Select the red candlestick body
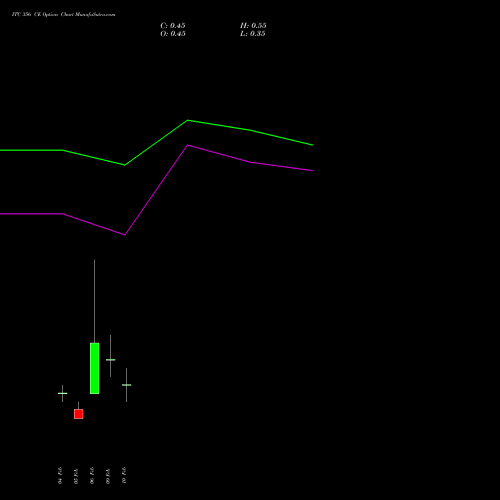The image size is (500, 500). click(x=79, y=414)
